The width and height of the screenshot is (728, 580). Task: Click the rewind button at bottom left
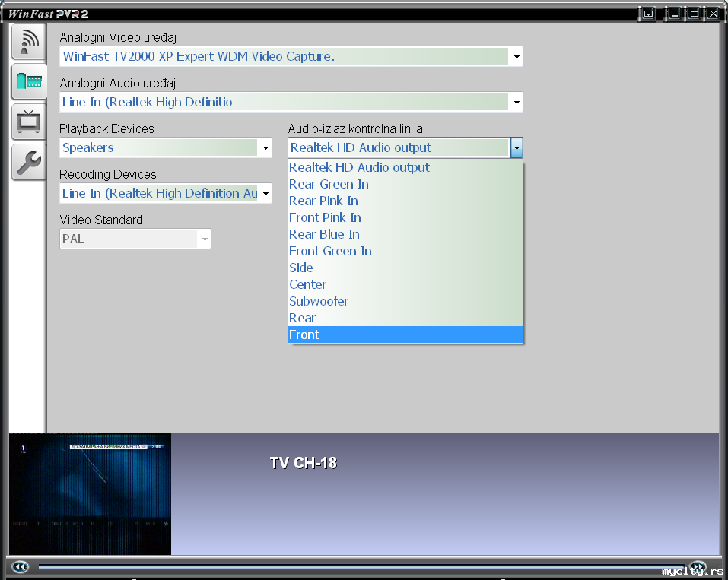(x=20, y=566)
